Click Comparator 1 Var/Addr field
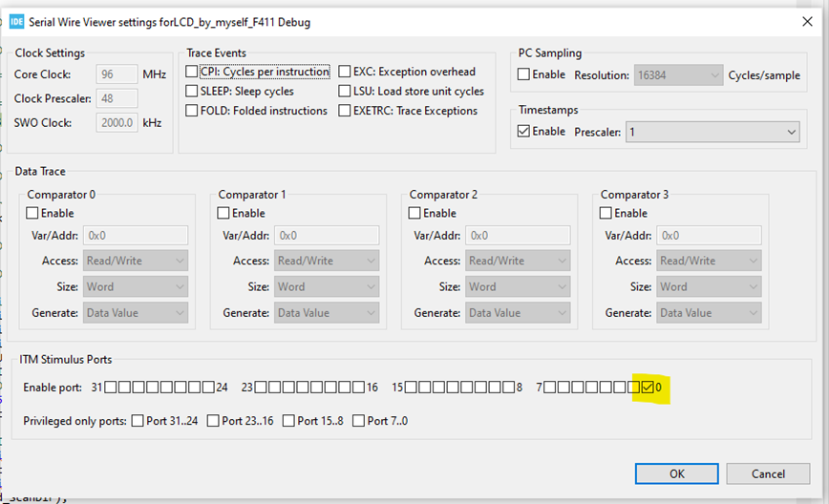Screen dimensions: 829x504 (x=326, y=235)
